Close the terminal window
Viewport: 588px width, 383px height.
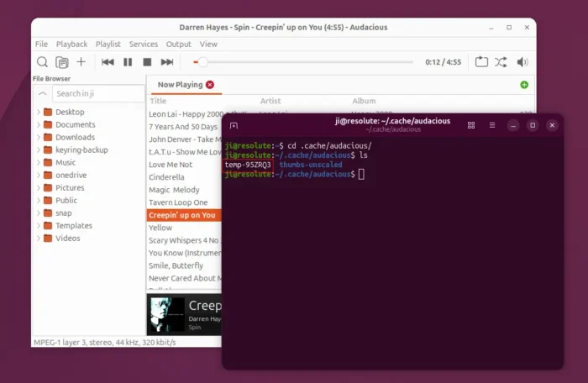[552, 125]
